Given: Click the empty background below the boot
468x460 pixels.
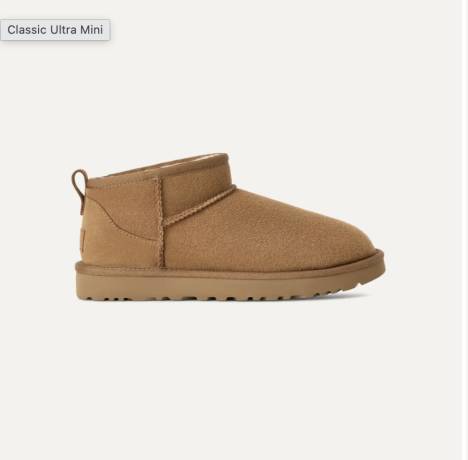Looking at the screenshot, I should (230, 380).
